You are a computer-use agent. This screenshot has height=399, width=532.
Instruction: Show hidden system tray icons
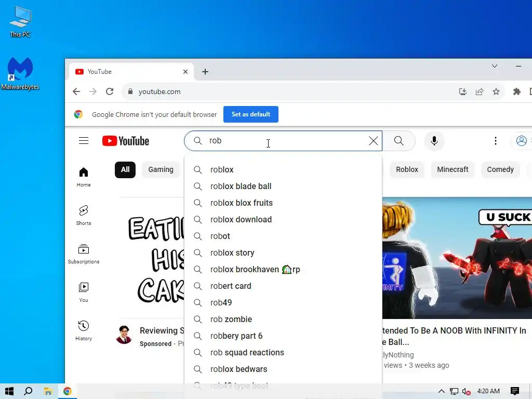(x=441, y=391)
